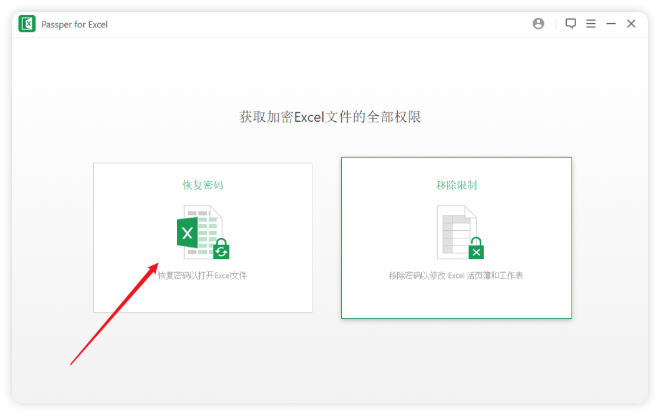Select the 移除限制 title label
The image size is (661, 417).
[456, 185]
